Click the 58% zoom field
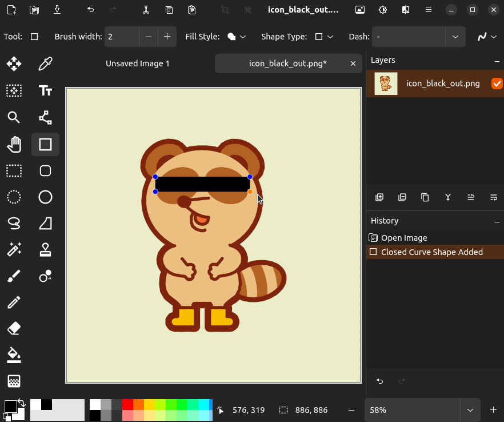 [x=413, y=410]
